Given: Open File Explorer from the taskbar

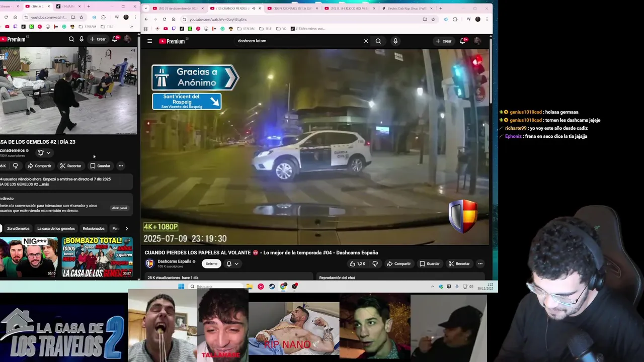Looking at the screenshot, I should pyautogui.click(x=249, y=287).
